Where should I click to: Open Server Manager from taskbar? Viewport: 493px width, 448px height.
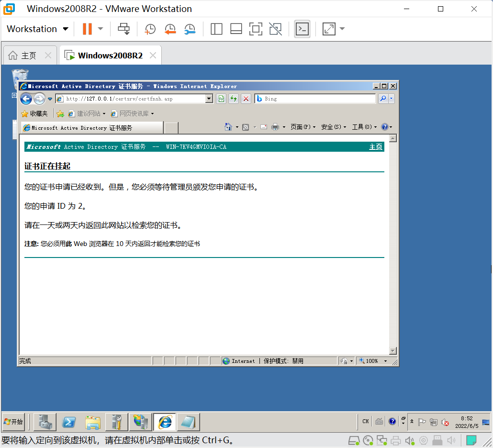(45, 422)
